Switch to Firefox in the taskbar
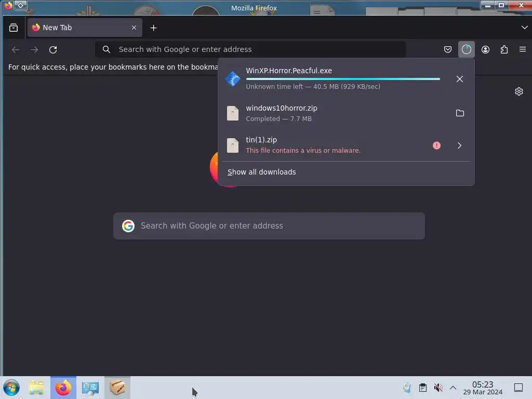The height and width of the screenshot is (399, 532). (63, 388)
